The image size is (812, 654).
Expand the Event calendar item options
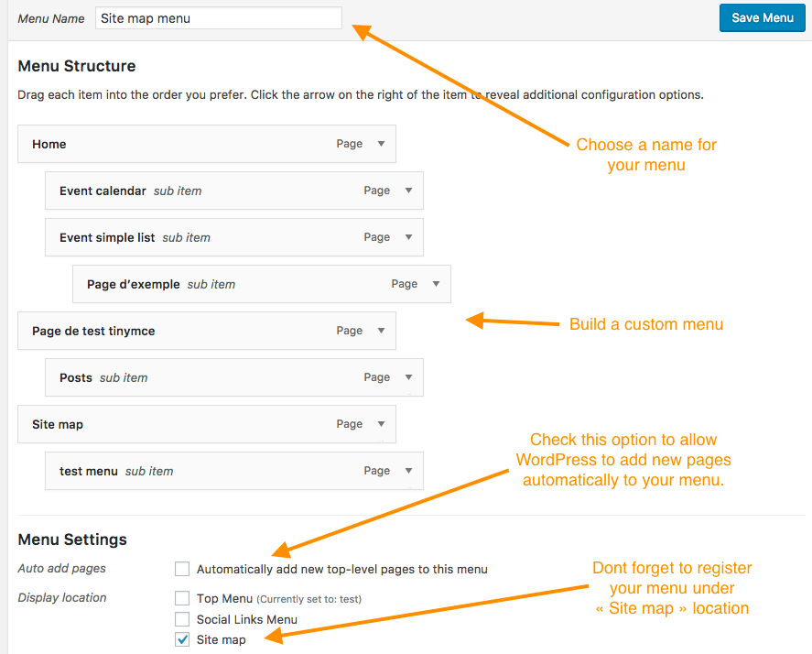coord(408,191)
